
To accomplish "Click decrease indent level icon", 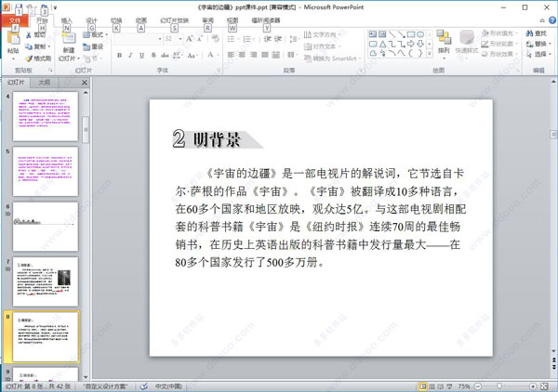I will click(267, 39).
